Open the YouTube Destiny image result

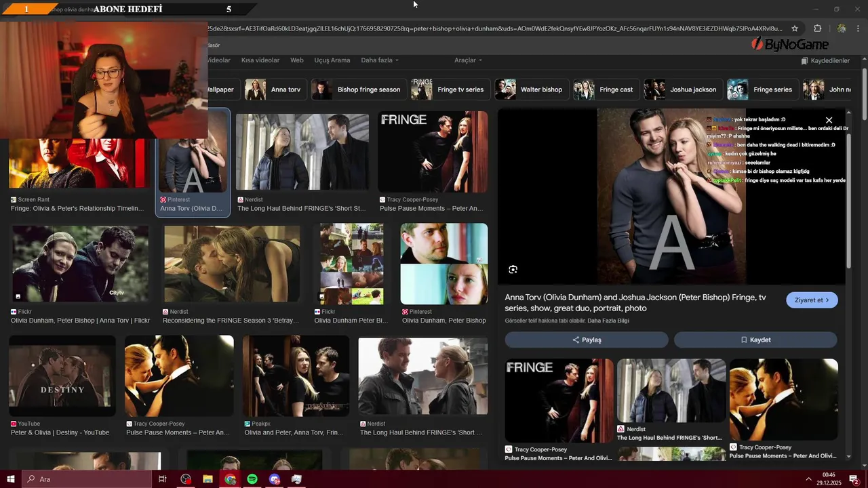tap(62, 375)
